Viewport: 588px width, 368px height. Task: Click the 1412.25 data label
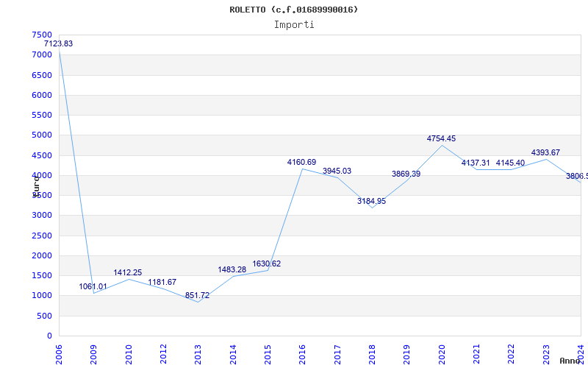[x=128, y=272]
